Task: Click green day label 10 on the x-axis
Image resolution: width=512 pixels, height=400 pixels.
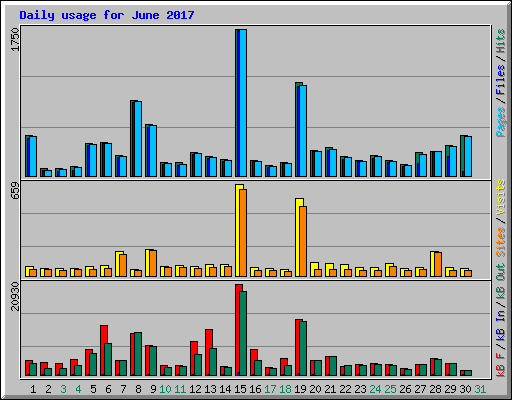Action: [165, 389]
